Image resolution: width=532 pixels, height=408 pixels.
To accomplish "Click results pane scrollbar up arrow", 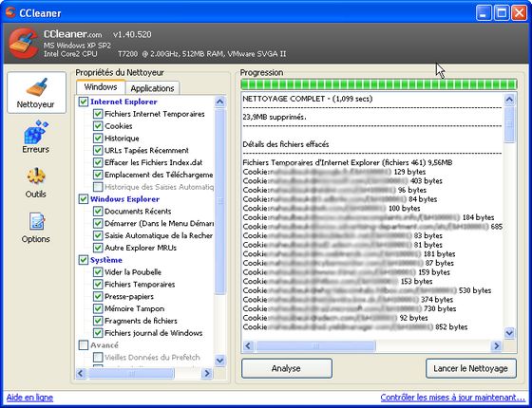I will 509,100.
